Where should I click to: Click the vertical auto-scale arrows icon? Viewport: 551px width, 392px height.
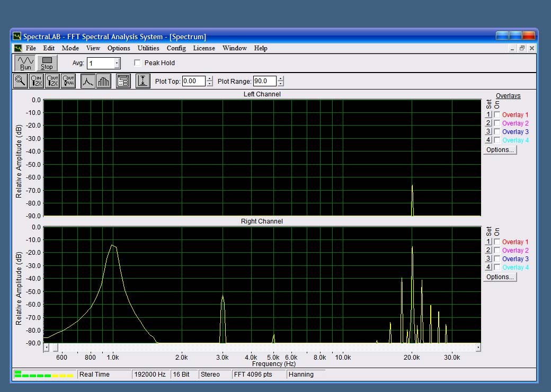coord(143,81)
